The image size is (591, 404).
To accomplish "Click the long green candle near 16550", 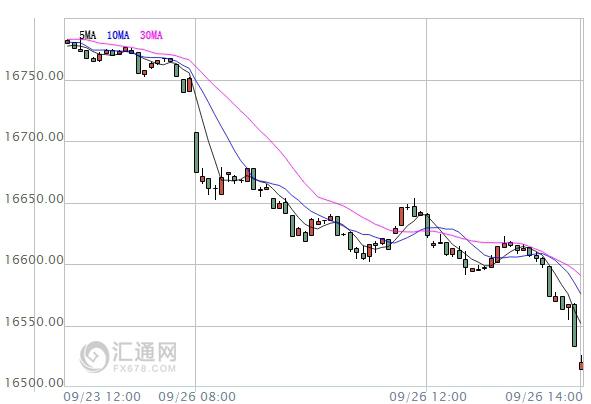I will tap(574, 325).
